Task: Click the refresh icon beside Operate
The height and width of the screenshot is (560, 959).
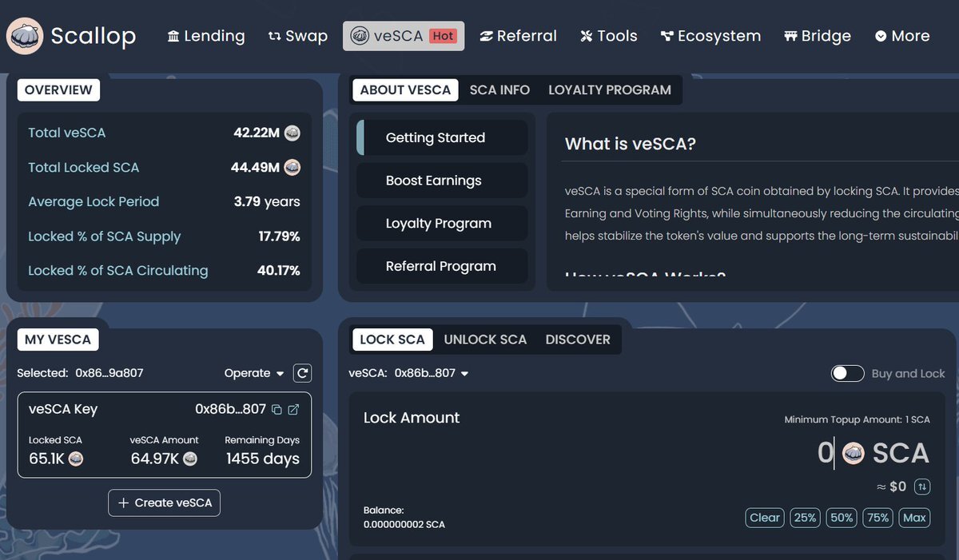Action: pyautogui.click(x=302, y=373)
